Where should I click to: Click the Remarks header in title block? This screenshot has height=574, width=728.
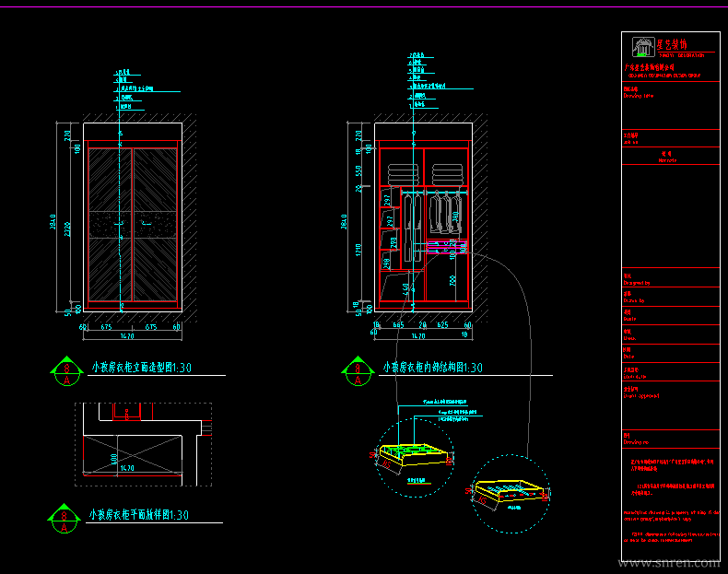(x=670, y=158)
